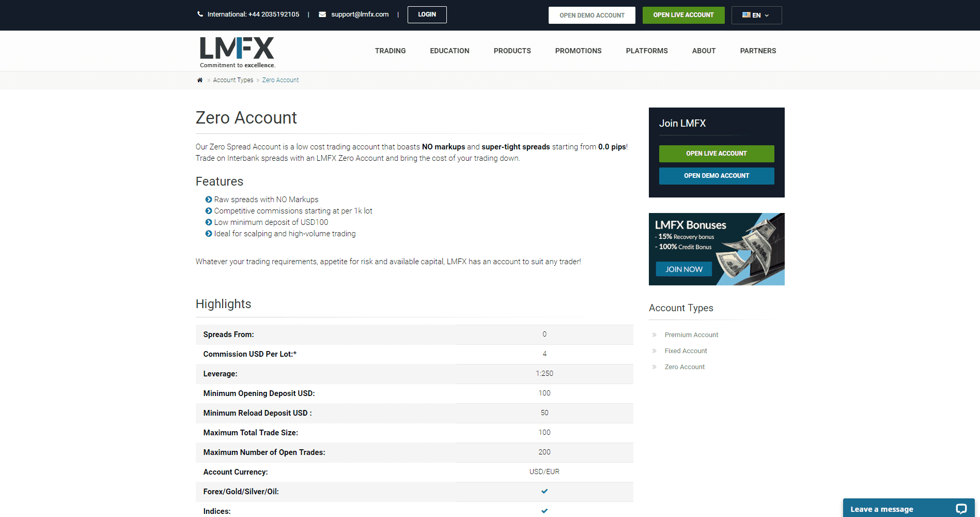Click Account Types in the breadcrumb
The height and width of the screenshot is (517, 980).
click(233, 80)
